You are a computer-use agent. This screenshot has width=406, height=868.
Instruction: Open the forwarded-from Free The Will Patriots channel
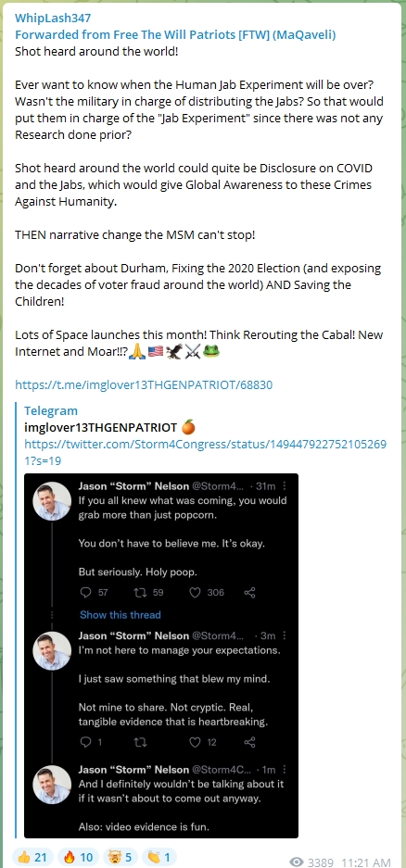tap(175, 35)
